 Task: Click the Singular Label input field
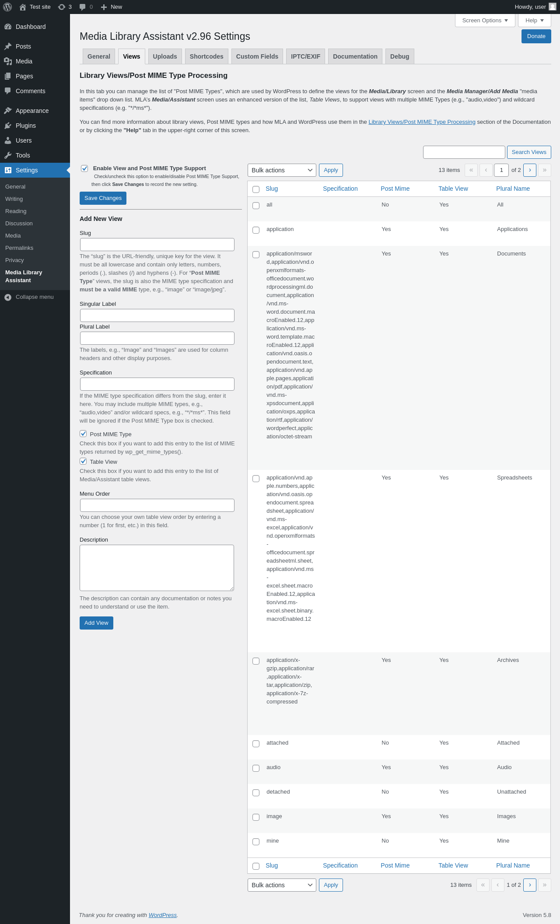[x=157, y=315]
